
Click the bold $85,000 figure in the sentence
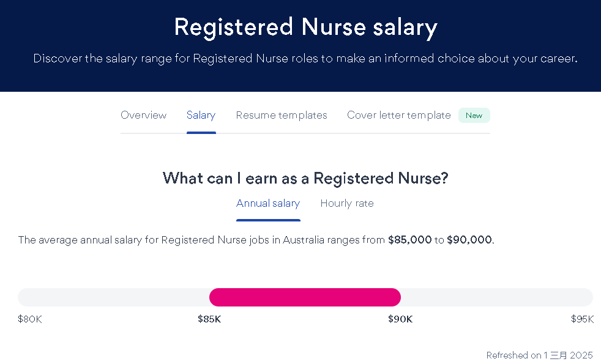[409, 240]
